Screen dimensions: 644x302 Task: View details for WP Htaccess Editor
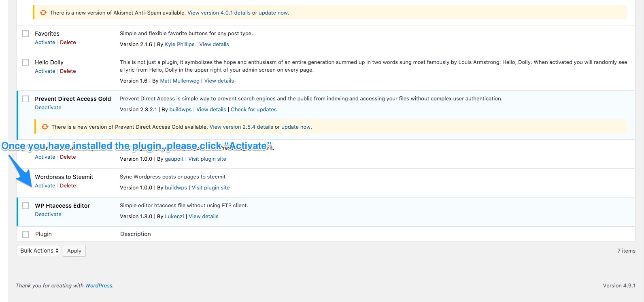click(204, 216)
